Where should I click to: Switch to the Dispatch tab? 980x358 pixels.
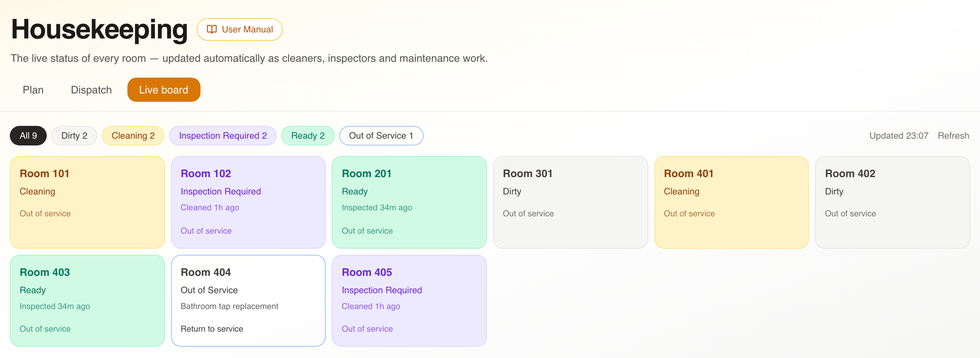point(91,90)
